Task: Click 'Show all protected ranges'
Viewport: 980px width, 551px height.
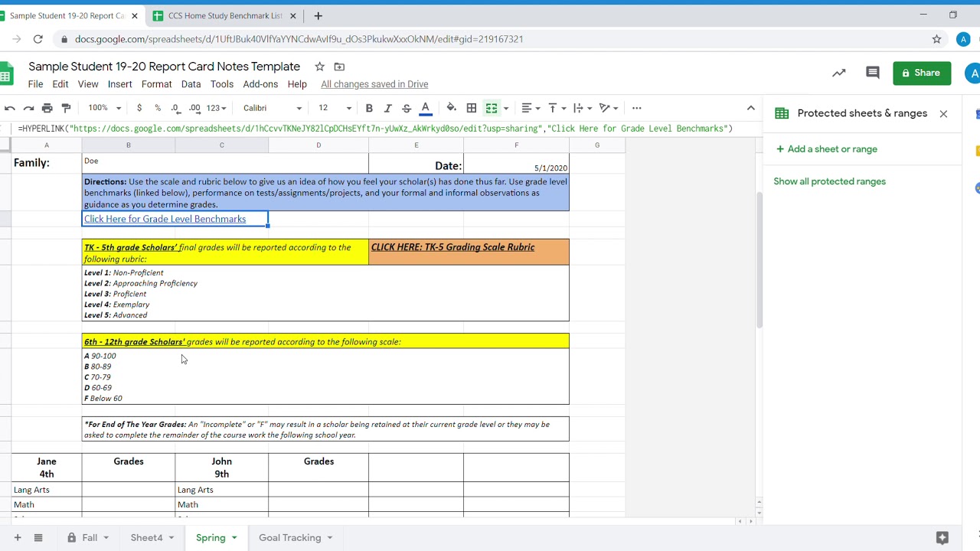Action: click(x=829, y=181)
